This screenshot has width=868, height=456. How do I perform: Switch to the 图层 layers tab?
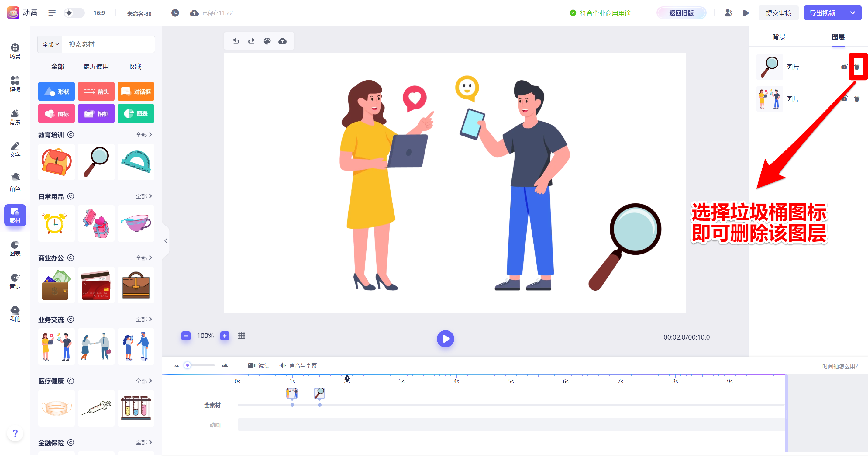click(838, 37)
